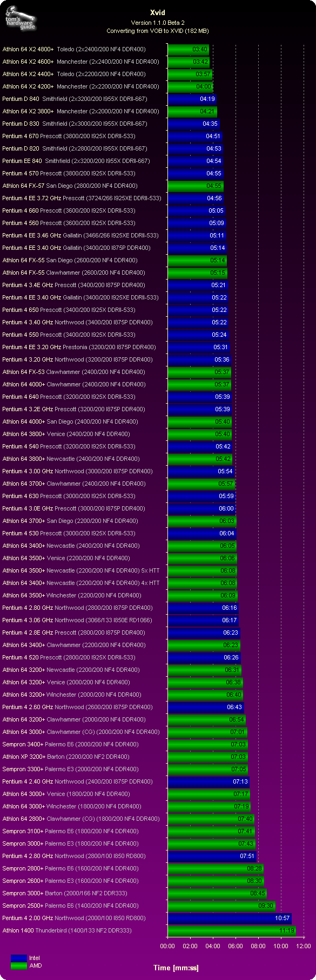The image size is (316, 980).
Task: Click the 05:21 bar value
Action: pos(219,285)
